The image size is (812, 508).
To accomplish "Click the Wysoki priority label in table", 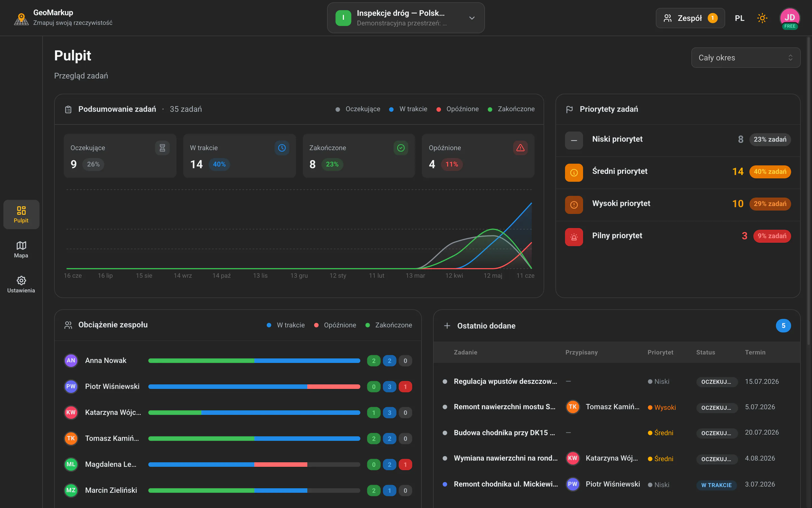I will 662,408.
